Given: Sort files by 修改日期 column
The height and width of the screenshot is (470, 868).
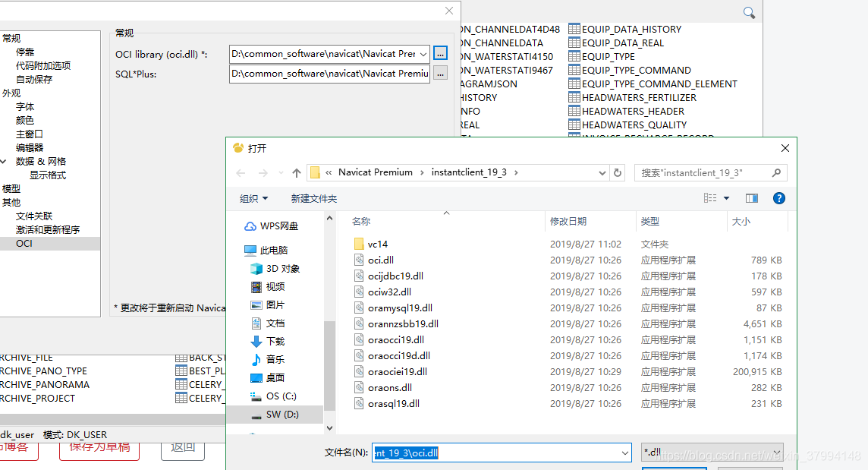Looking at the screenshot, I should click(x=568, y=221).
